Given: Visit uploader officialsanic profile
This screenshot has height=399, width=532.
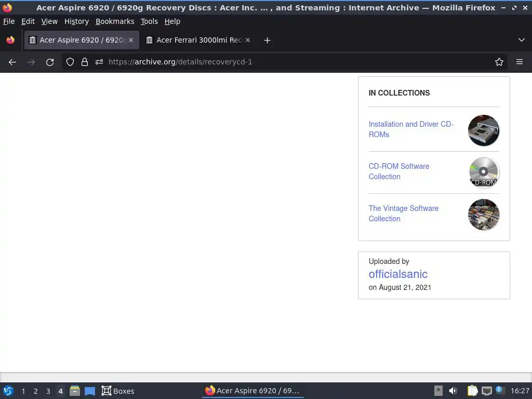Looking at the screenshot, I should [398, 274].
